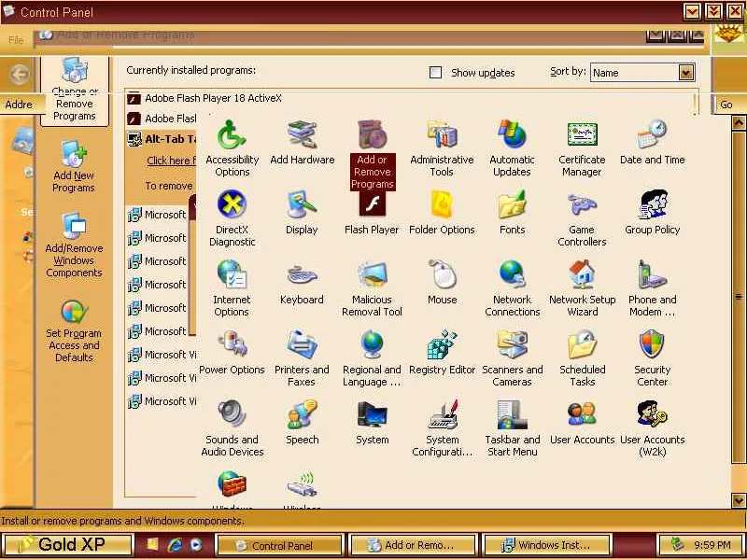The height and width of the screenshot is (560, 747).
Task: Open Power Options
Action: [232, 352]
